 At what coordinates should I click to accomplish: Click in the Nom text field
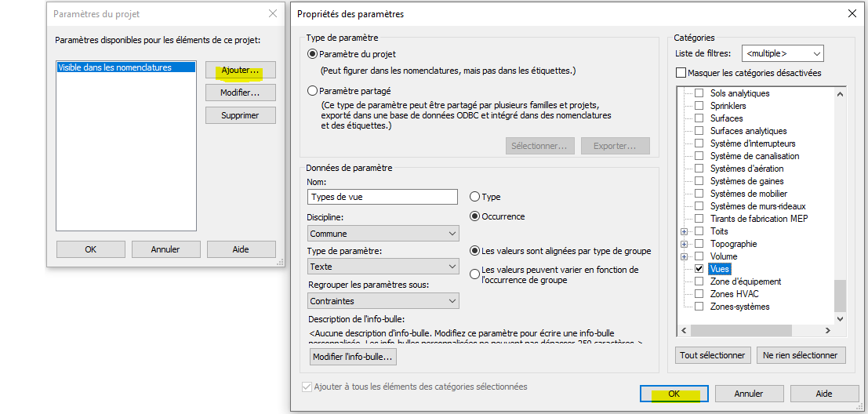click(382, 198)
